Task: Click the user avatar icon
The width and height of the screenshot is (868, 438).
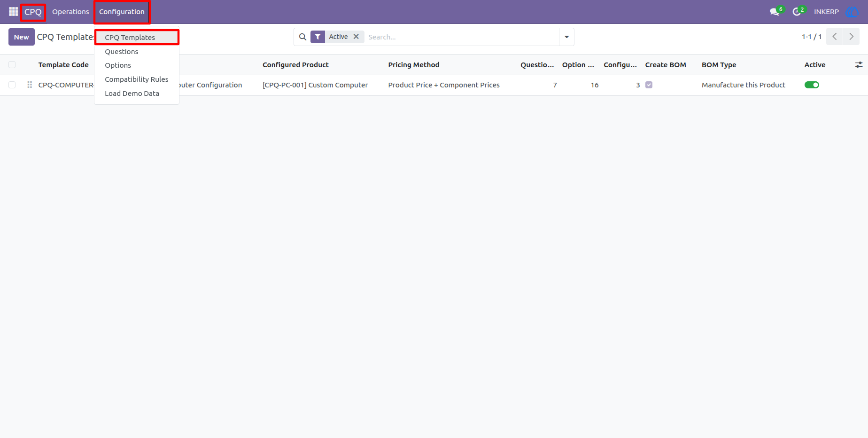Action: point(852,12)
